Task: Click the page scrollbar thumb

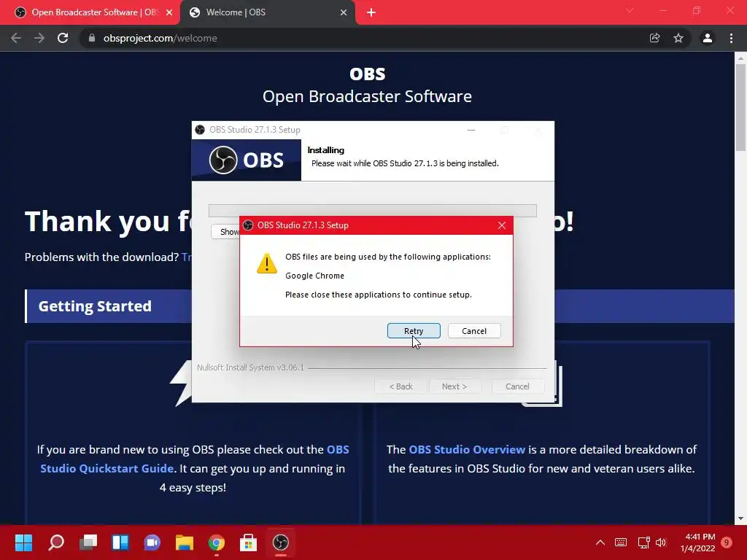Action: click(740, 108)
